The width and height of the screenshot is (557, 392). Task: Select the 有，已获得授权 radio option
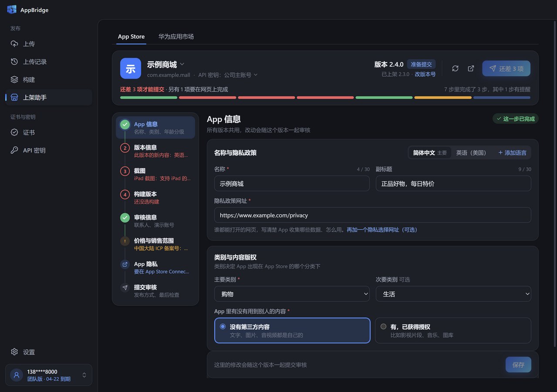point(453,330)
